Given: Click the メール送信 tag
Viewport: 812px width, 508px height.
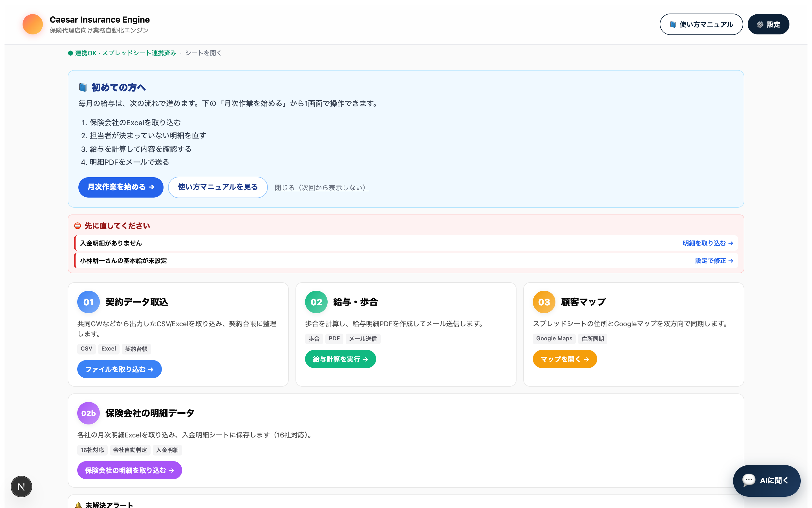Looking at the screenshot, I should pos(363,339).
